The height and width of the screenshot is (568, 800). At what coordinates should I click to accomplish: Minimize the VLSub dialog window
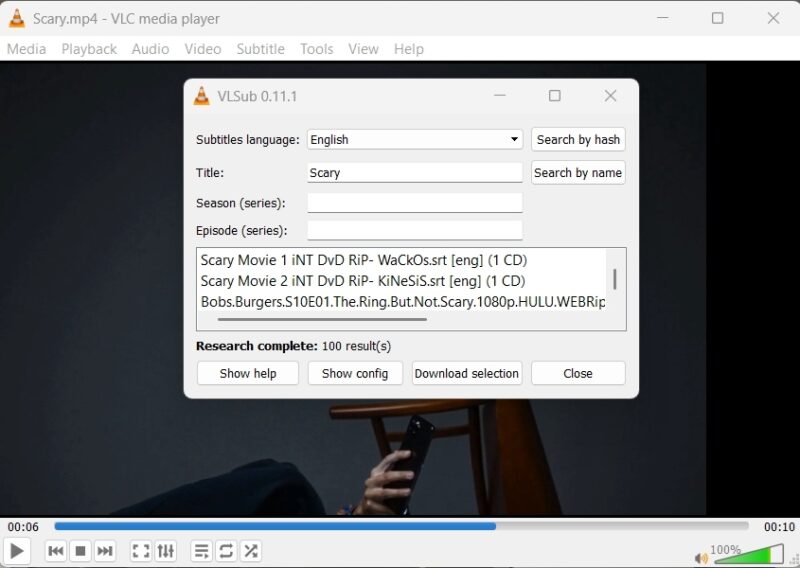coord(499,96)
